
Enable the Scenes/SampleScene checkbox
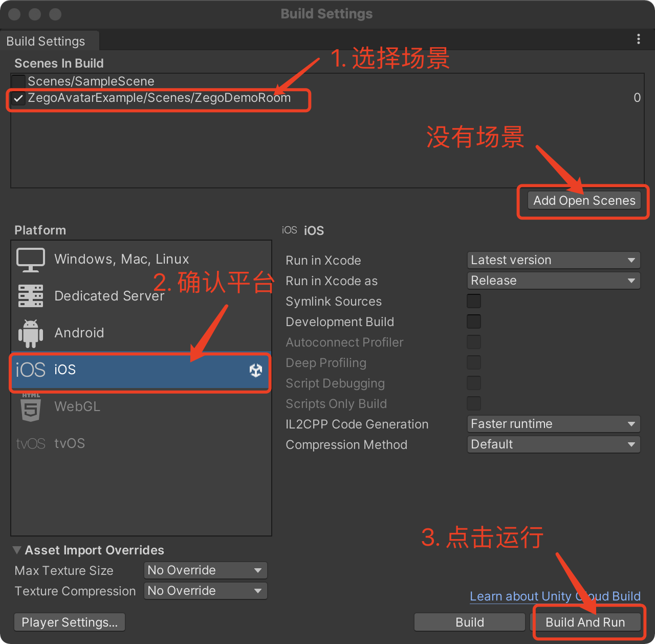click(18, 81)
